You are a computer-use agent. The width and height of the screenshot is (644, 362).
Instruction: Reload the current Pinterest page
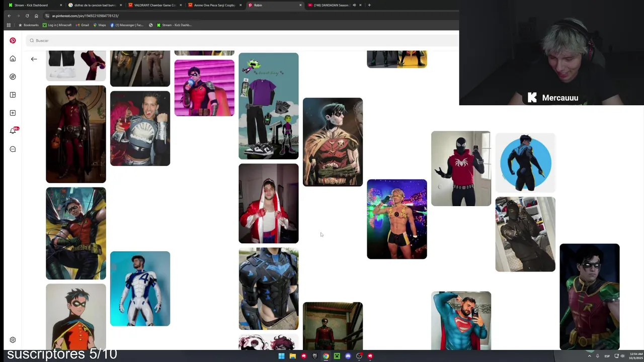tap(27, 16)
